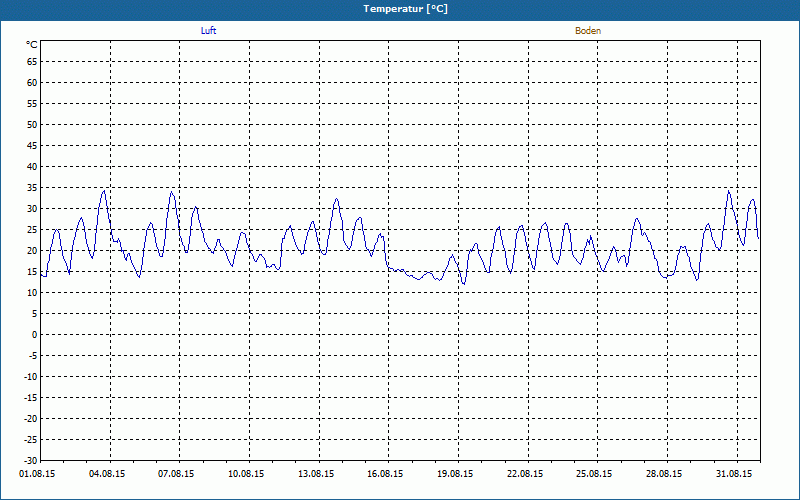This screenshot has height=500, width=800.
Task: Click the 65 y-axis value
Action: coord(32,62)
